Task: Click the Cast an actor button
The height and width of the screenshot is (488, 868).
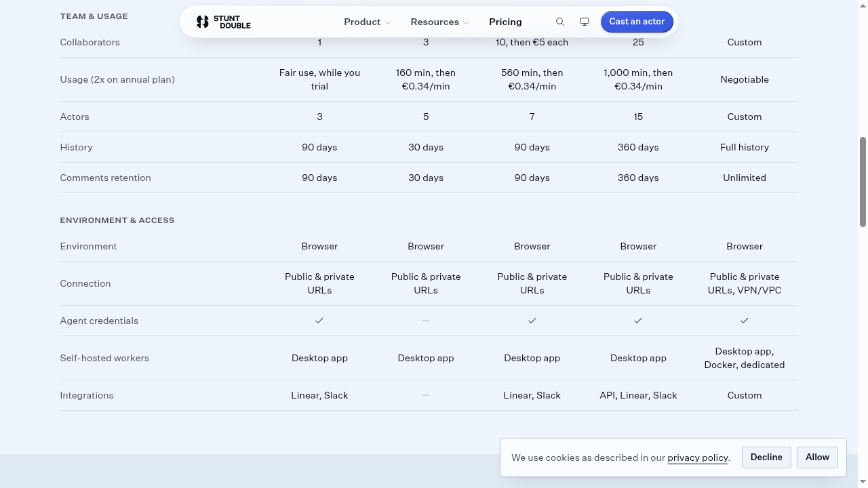Action: click(637, 22)
